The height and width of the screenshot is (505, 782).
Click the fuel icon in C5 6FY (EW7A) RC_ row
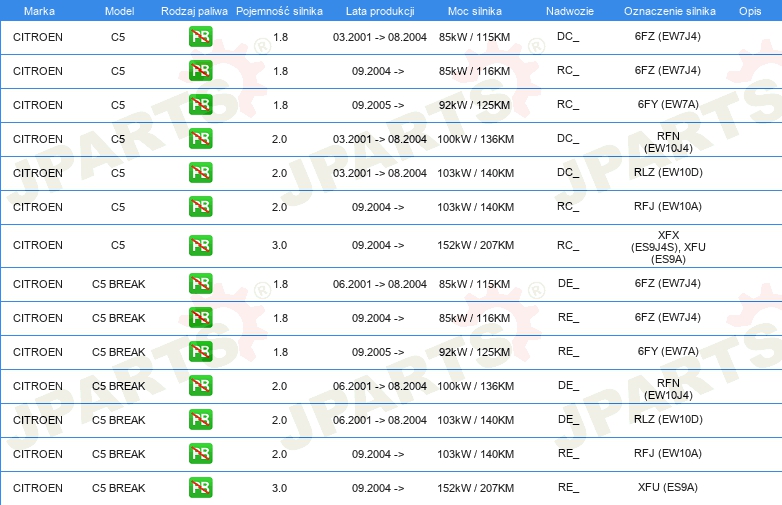click(x=200, y=105)
